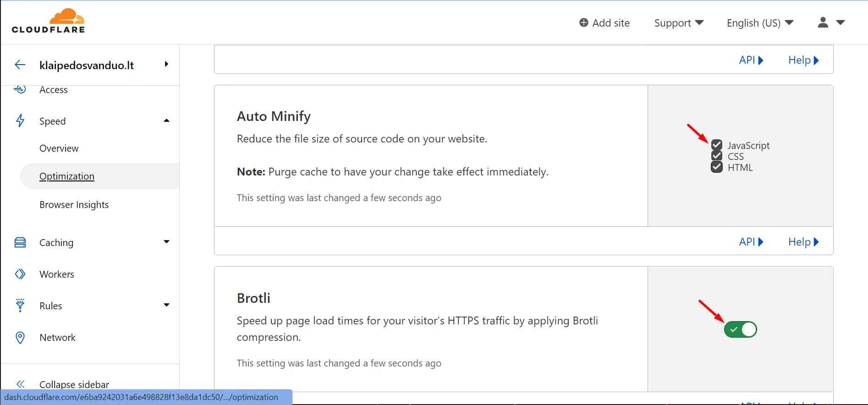Open the Access menu item

tap(54, 90)
